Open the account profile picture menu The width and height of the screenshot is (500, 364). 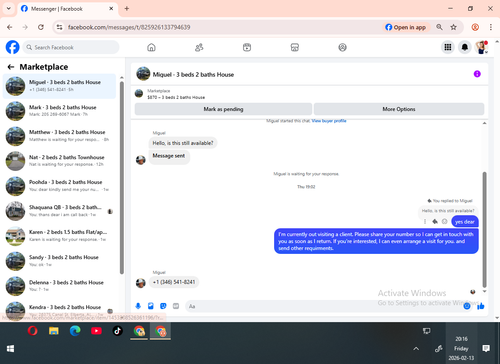click(x=481, y=47)
